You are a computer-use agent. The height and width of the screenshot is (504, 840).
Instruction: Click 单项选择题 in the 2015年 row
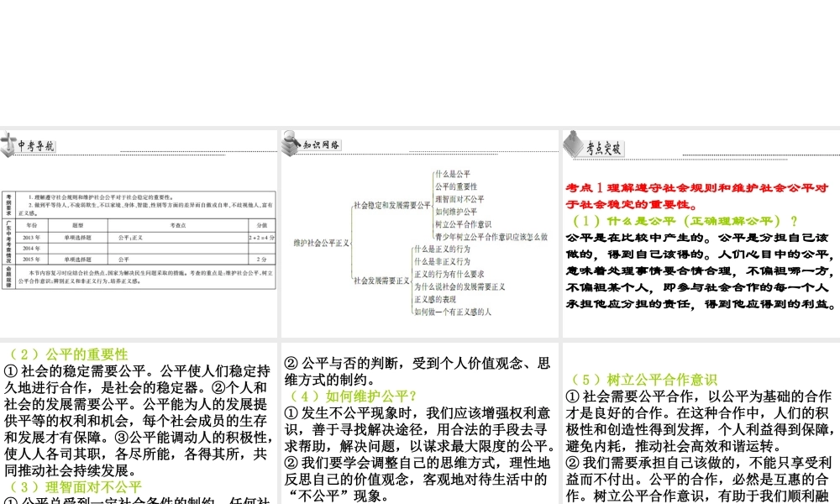click(x=77, y=260)
